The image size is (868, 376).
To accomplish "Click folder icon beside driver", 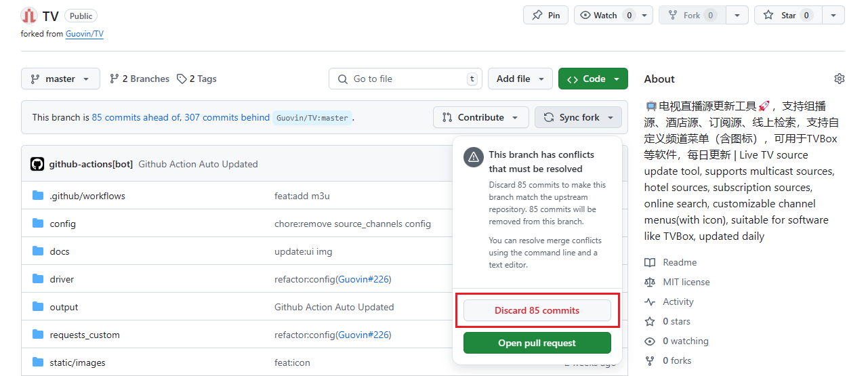I will [x=38, y=279].
